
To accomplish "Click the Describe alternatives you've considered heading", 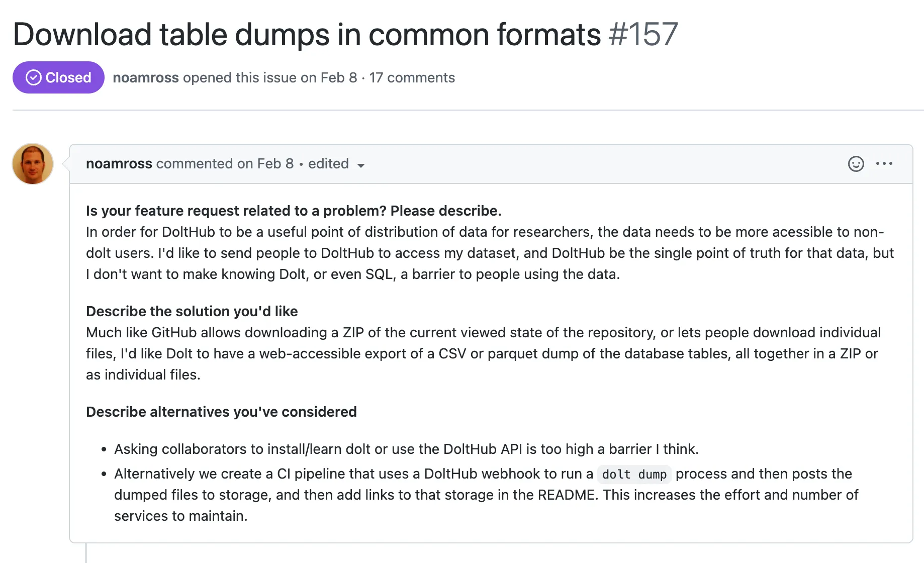I will tap(221, 412).
